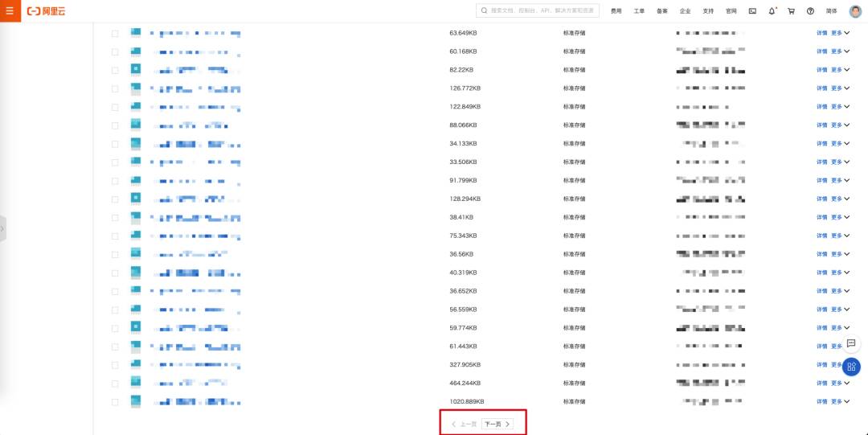Viewport: 868px width, 435px height.
Task: Open 详情 for the 1020.889KB file
Action: [822, 401]
